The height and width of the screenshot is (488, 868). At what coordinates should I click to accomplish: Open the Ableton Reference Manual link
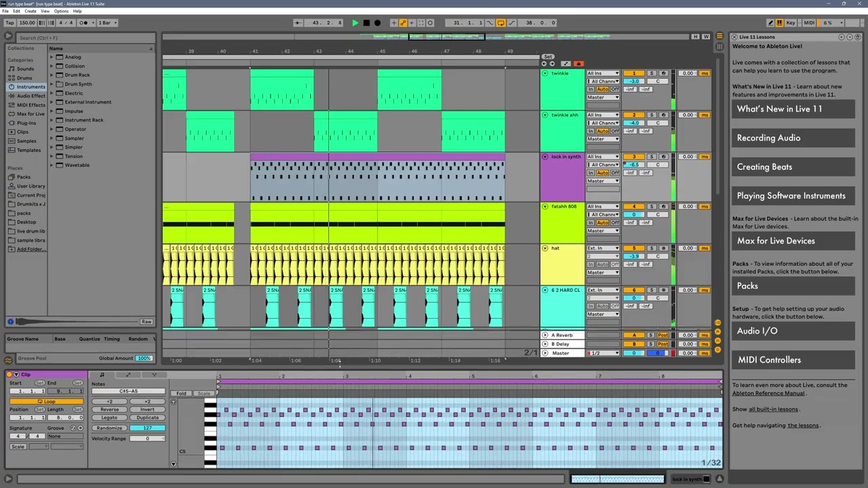pos(768,393)
